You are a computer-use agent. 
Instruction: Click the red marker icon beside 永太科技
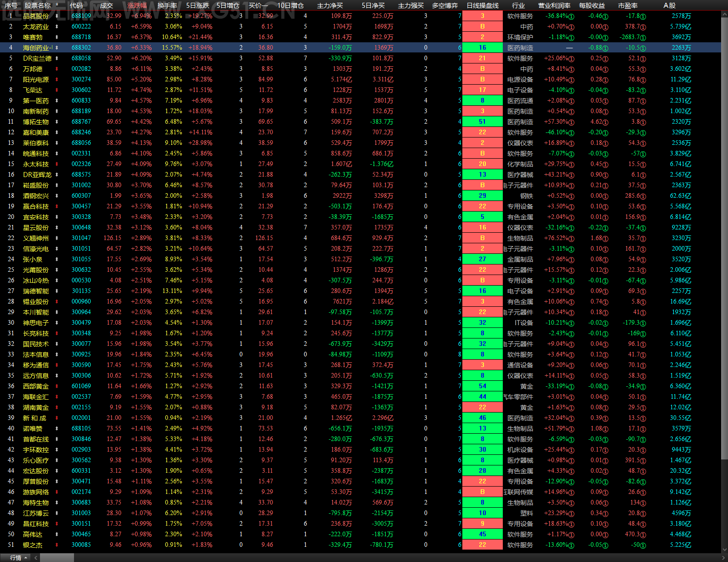coord(57,164)
